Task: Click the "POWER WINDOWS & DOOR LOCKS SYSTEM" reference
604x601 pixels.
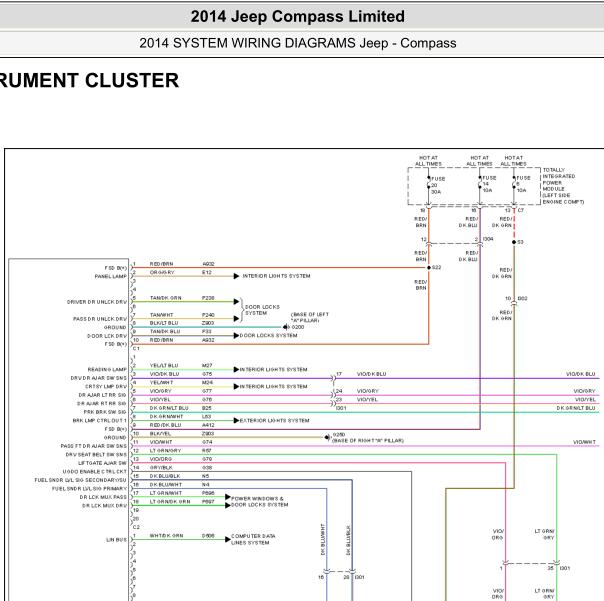Action: [x=259, y=502]
